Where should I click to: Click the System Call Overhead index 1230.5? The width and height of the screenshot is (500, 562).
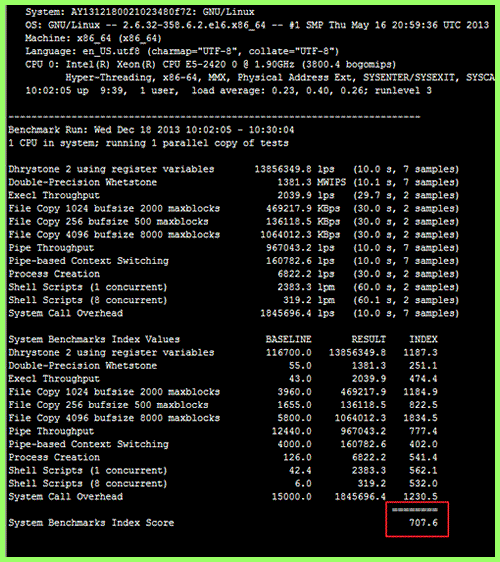tap(420, 496)
